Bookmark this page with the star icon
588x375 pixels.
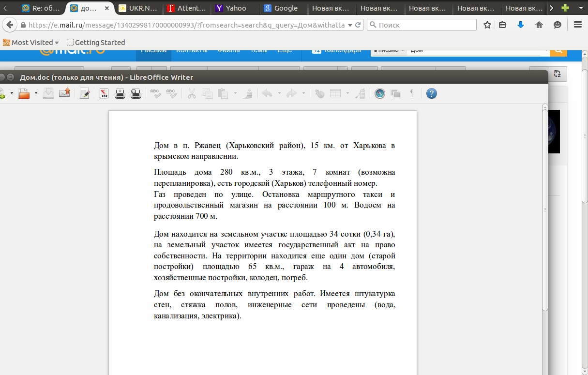click(487, 24)
